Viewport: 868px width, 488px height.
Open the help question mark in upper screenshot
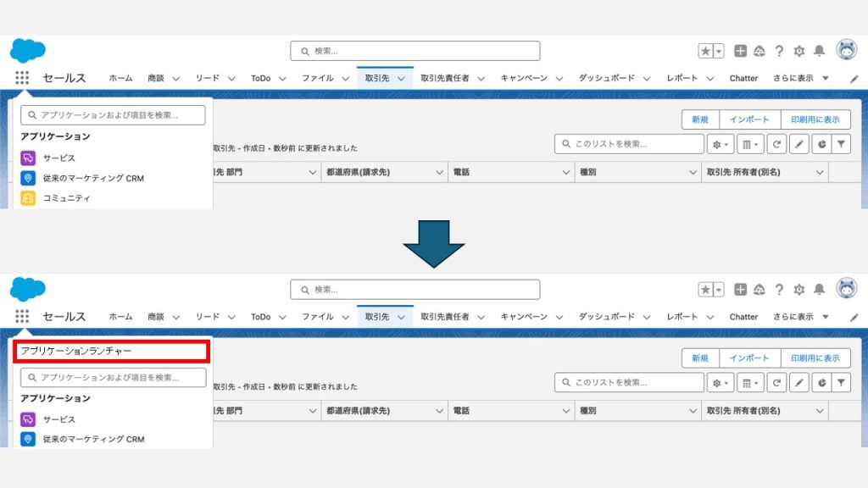[779, 51]
